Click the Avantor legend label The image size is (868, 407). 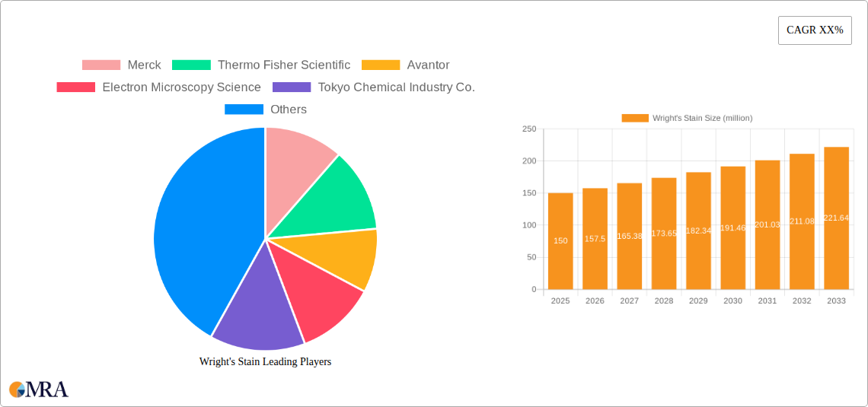point(429,65)
